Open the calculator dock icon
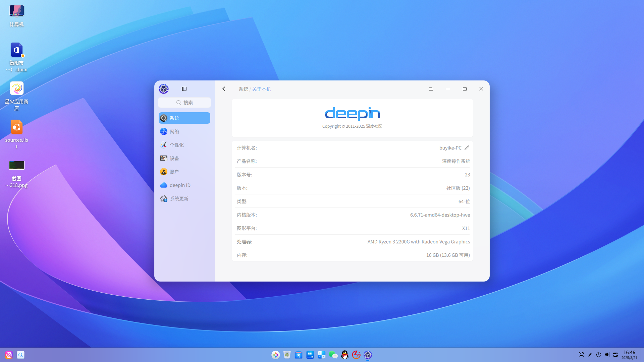644x362 pixels. click(x=322, y=355)
